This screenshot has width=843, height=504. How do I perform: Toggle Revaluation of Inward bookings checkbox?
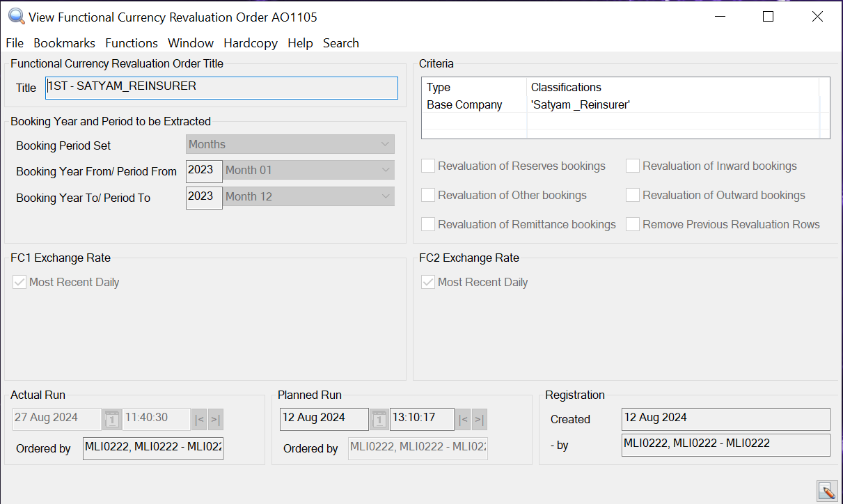click(632, 166)
